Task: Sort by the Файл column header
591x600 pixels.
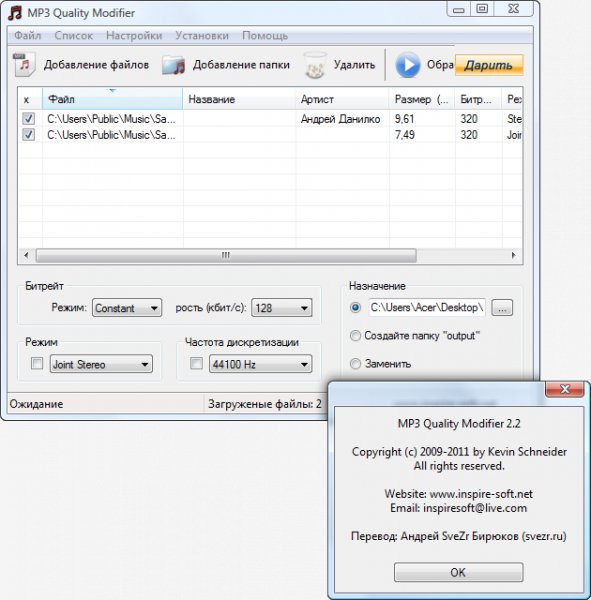Action: click(112, 99)
